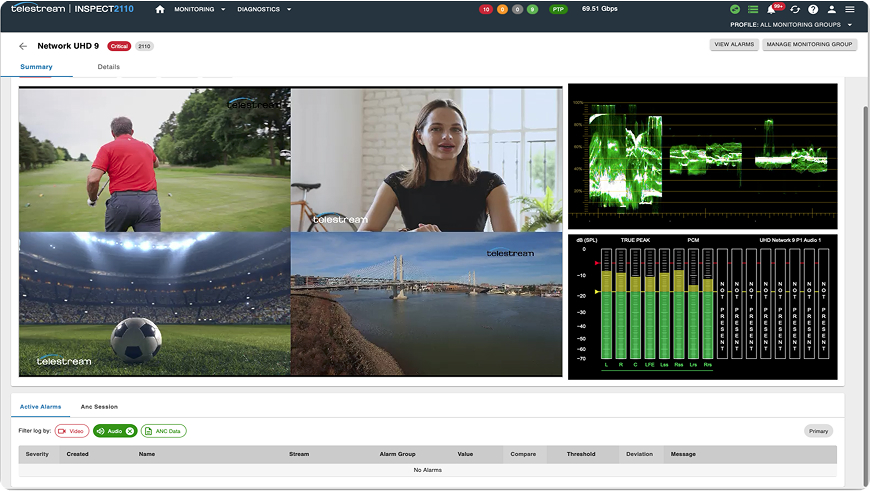870x491 pixels.
Task: Open the Monitoring menu
Action: coord(194,9)
